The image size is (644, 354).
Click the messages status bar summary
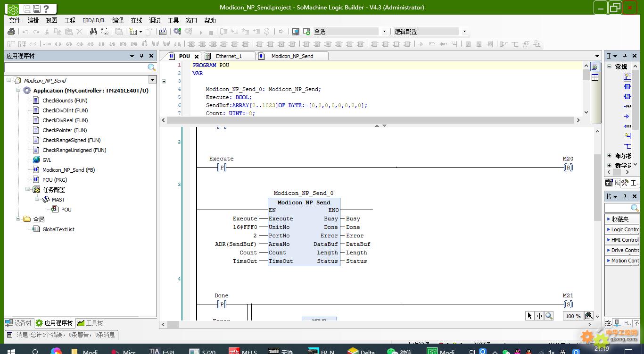61,335
